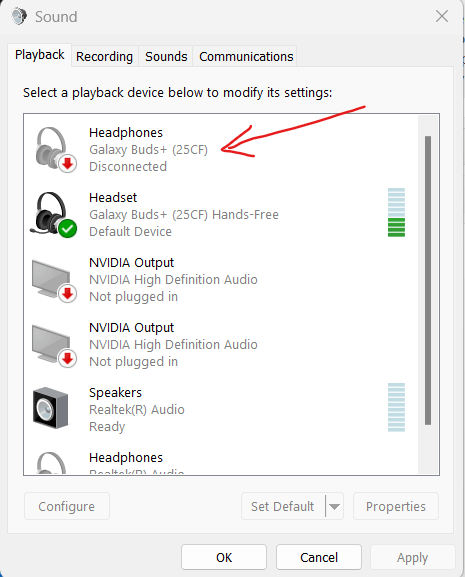This screenshot has height=577, width=465.
Task: Switch to the Sounds tab
Action: [x=166, y=56]
